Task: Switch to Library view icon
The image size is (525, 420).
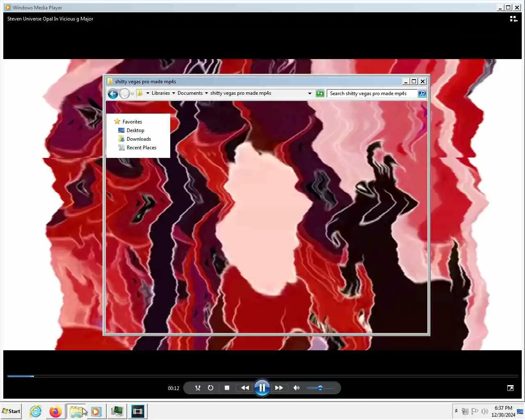Action: click(x=514, y=19)
